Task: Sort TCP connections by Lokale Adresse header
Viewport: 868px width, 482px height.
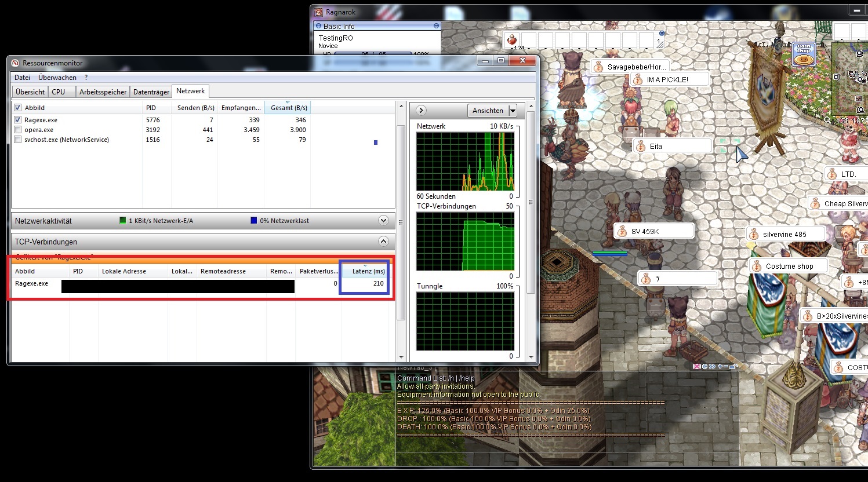Action: point(133,271)
